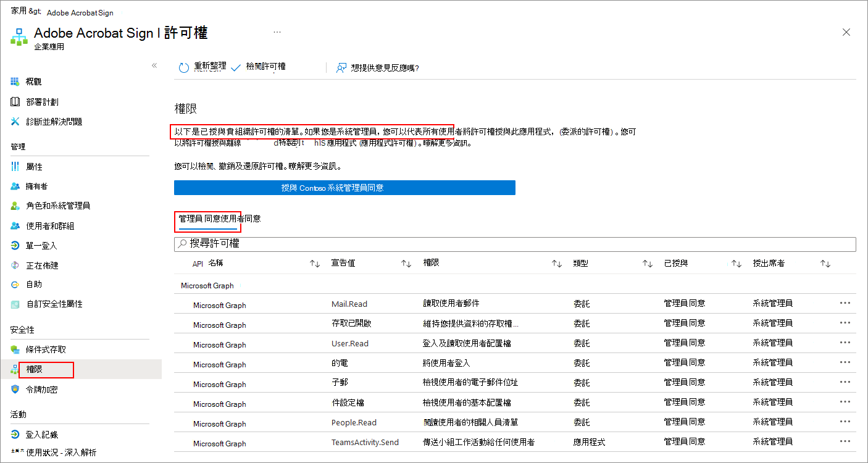Click the 重新整理 refresh icon
Image resolution: width=868 pixels, height=463 pixels.
pos(183,68)
